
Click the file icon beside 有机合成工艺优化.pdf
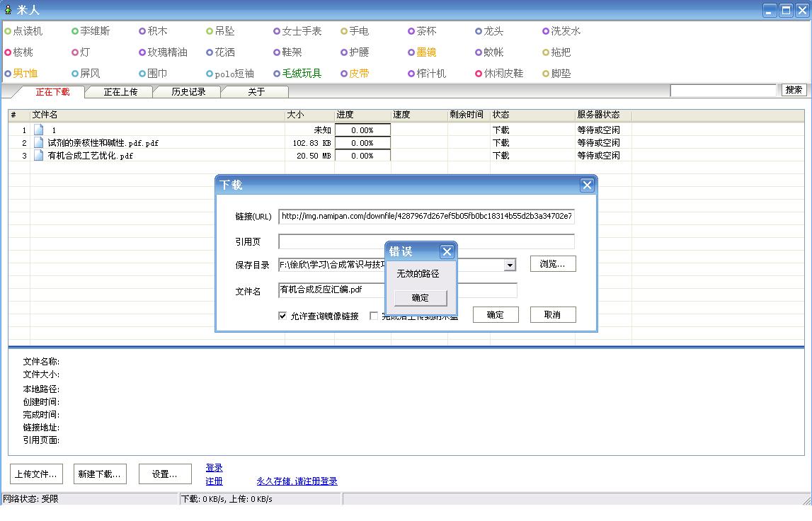[38, 155]
